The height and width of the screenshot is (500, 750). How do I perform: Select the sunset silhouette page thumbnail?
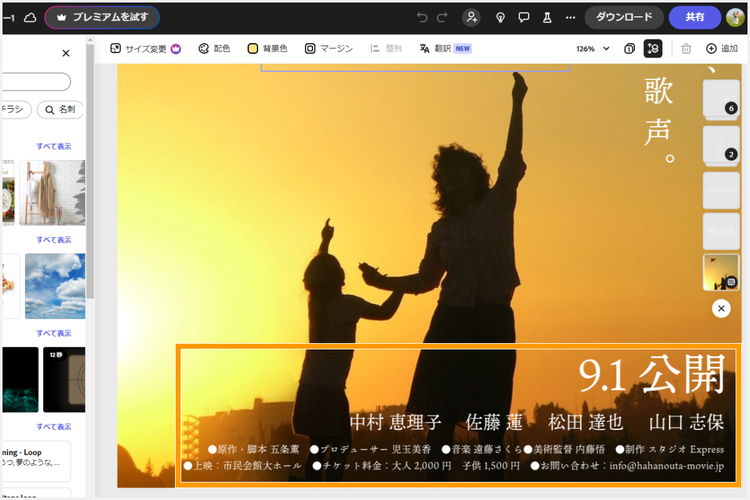click(721, 272)
